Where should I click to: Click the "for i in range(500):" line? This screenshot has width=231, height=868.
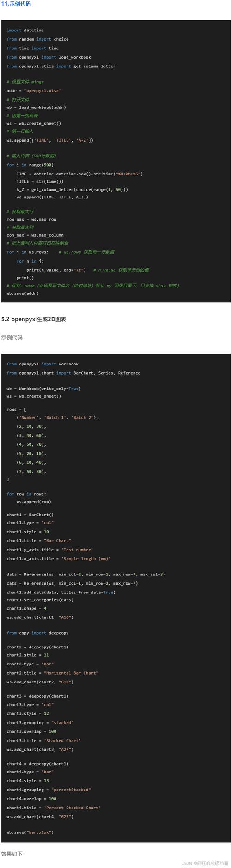[x=30, y=165]
